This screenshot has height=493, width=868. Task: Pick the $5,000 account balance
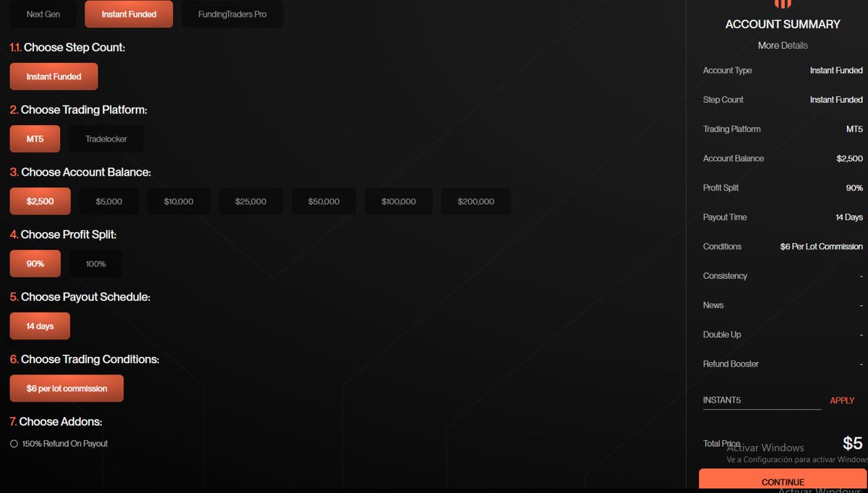click(109, 201)
